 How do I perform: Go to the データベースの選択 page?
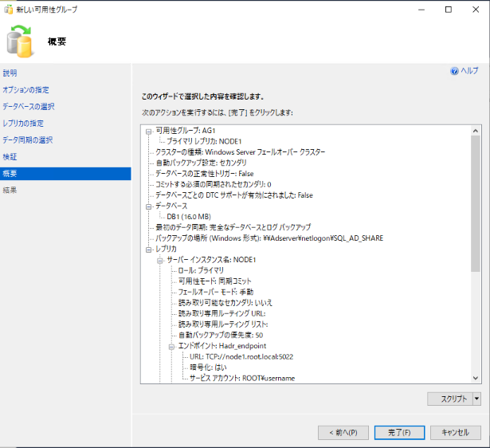click(x=29, y=107)
